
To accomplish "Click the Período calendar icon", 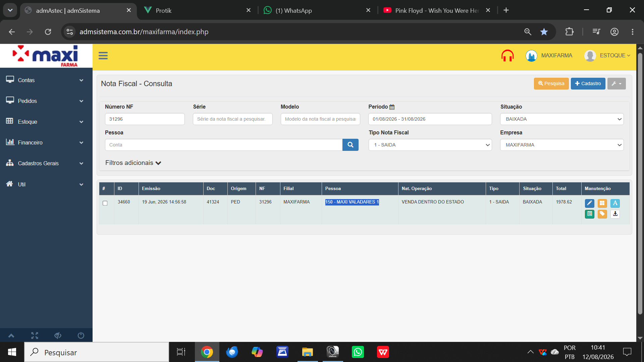I will [392, 107].
